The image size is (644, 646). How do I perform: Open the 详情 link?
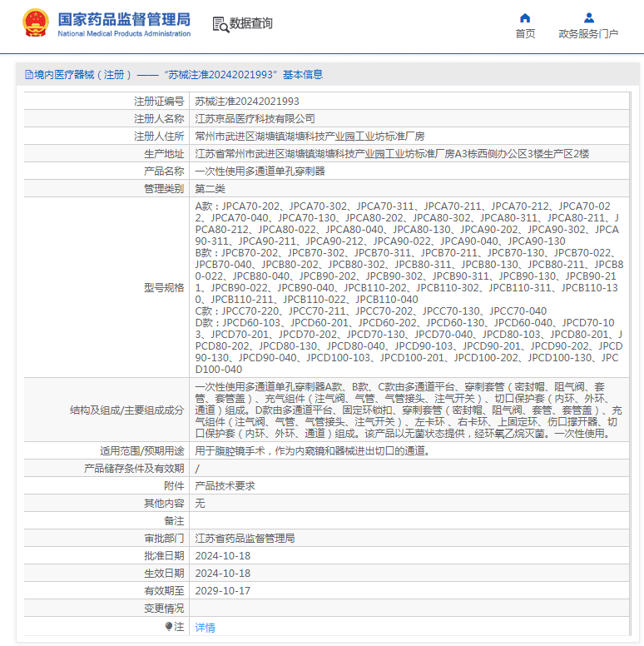coord(205,627)
